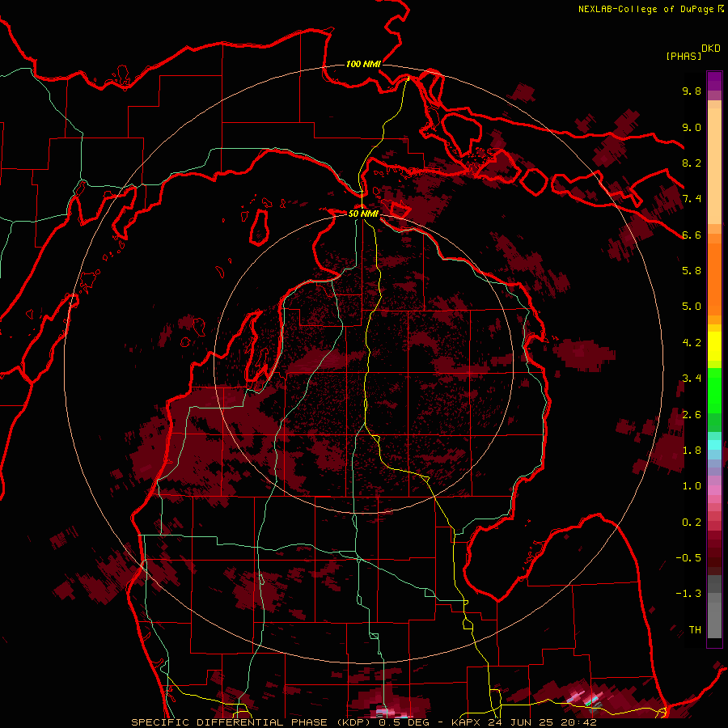This screenshot has height=728, width=728.
Task: Click the orange segment of the color bar
Action: click(714, 278)
